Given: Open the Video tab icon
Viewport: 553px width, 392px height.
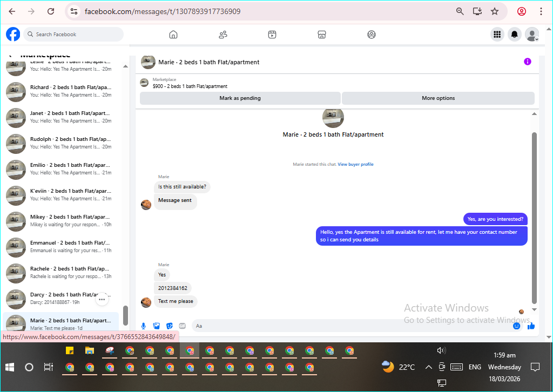Looking at the screenshot, I should (272, 35).
